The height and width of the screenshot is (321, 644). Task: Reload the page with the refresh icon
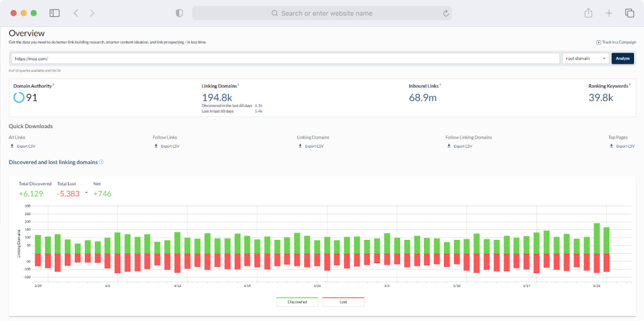[x=446, y=14]
